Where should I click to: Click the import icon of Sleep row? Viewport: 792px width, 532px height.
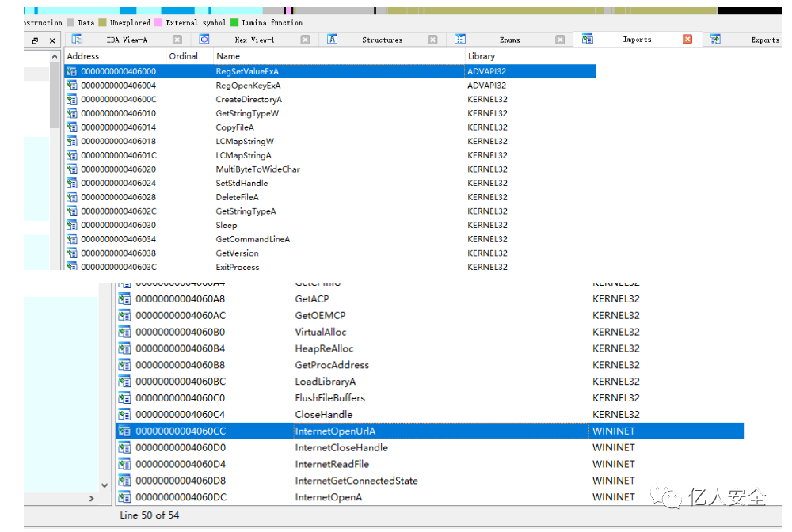(72, 225)
